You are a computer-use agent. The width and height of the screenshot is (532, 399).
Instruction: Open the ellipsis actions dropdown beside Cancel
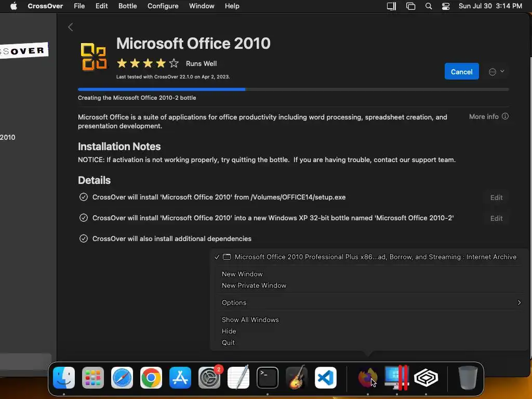tap(496, 72)
